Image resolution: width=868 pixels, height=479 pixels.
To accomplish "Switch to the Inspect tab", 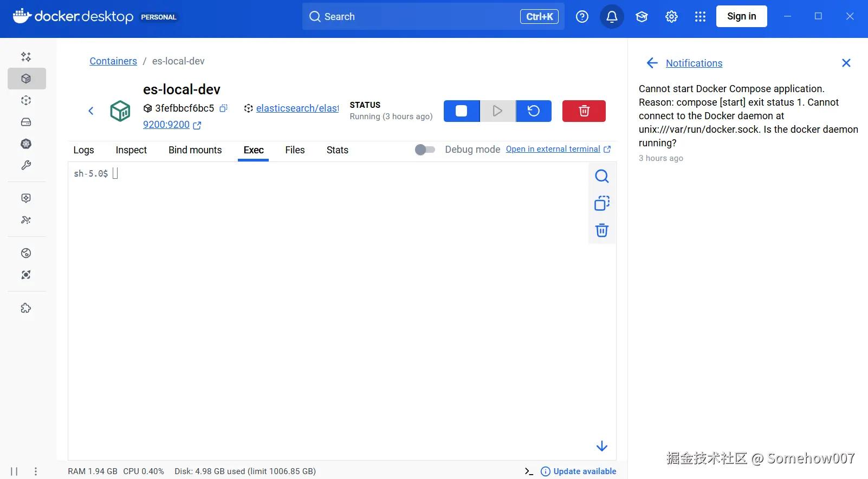I will 131,150.
